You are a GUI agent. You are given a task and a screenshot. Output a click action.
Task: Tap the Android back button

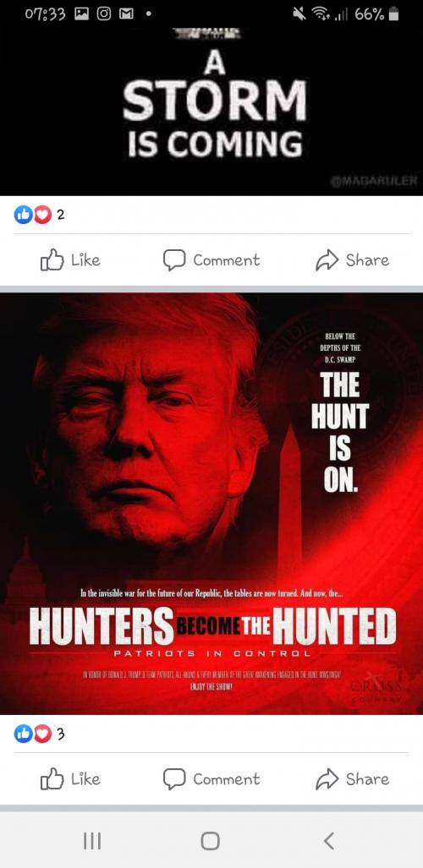[x=329, y=841]
